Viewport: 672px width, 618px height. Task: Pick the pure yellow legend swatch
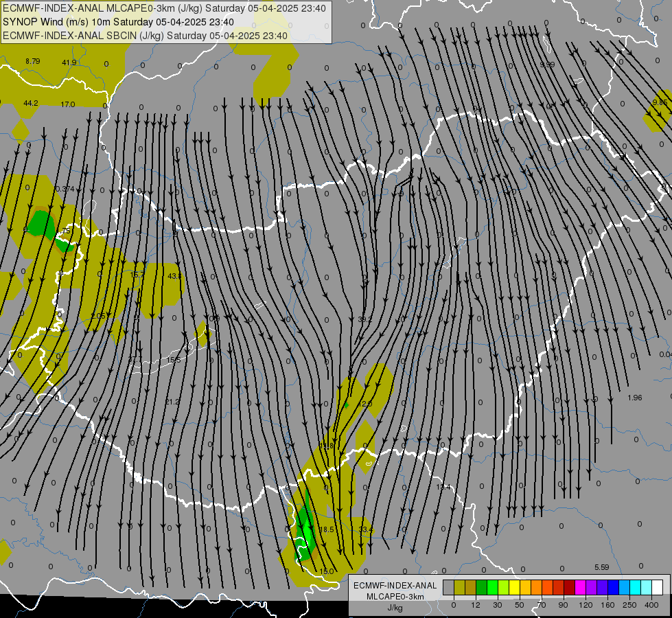click(514, 588)
